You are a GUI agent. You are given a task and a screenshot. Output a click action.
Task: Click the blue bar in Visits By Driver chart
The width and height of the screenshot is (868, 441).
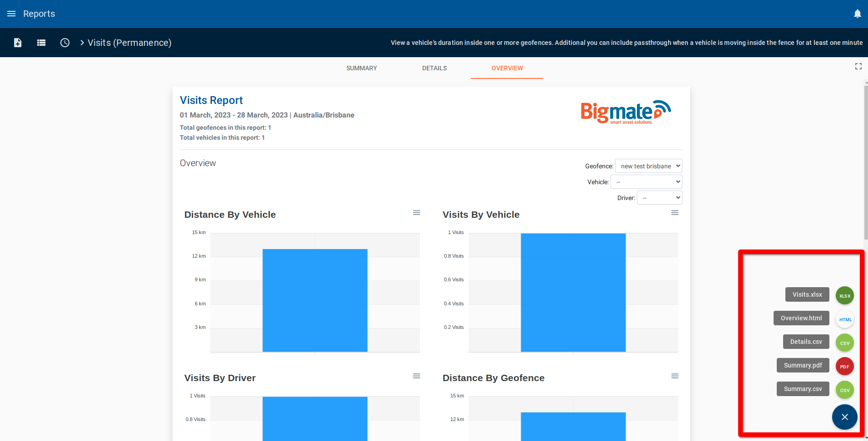pyautogui.click(x=315, y=419)
